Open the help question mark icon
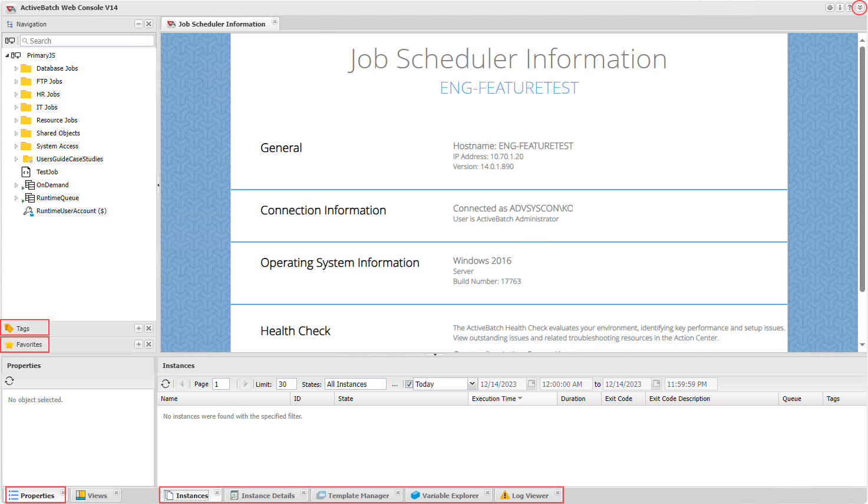The height and width of the screenshot is (504, 868). click(850, 8)
